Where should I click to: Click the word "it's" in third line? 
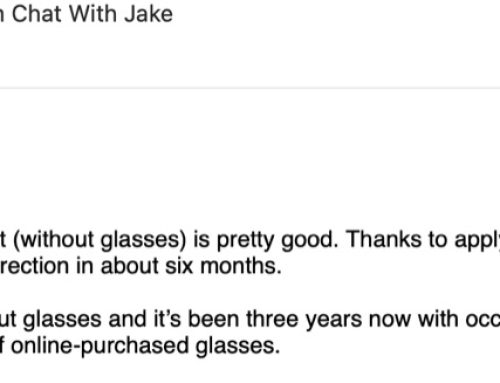167,319
